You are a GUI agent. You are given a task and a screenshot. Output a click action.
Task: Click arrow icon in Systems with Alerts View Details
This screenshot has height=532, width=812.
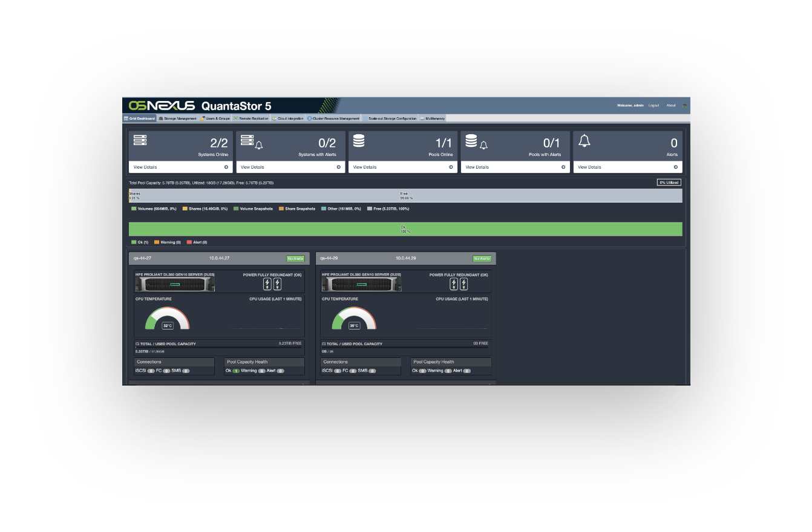[x=339, y=167]
